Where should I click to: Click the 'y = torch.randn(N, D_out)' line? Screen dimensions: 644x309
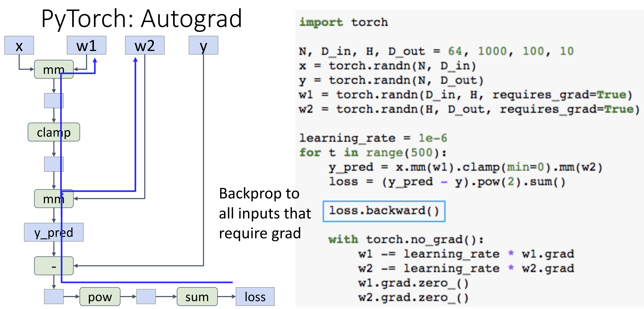pyautogui.click(x=391, y=80)
